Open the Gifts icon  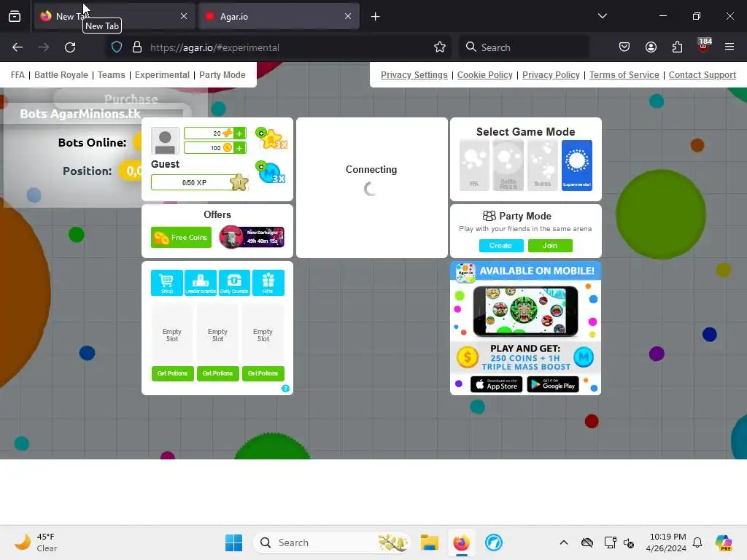click(x=268, y=282)
